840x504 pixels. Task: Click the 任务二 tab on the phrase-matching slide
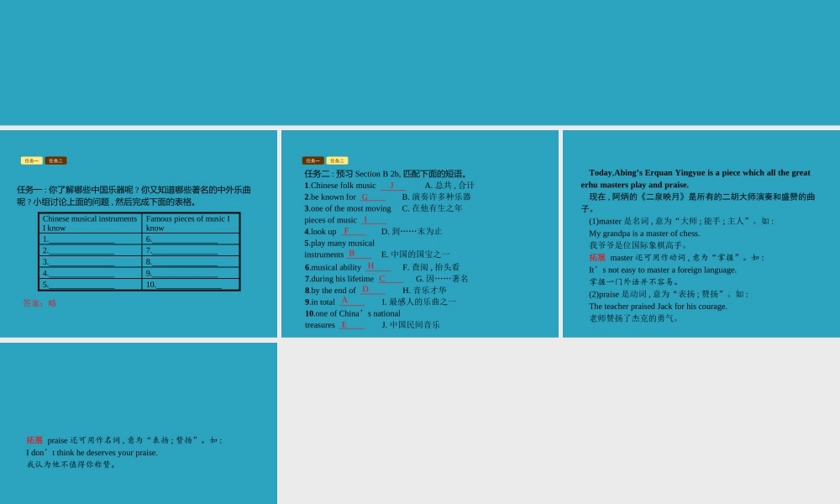click(337, 160)
